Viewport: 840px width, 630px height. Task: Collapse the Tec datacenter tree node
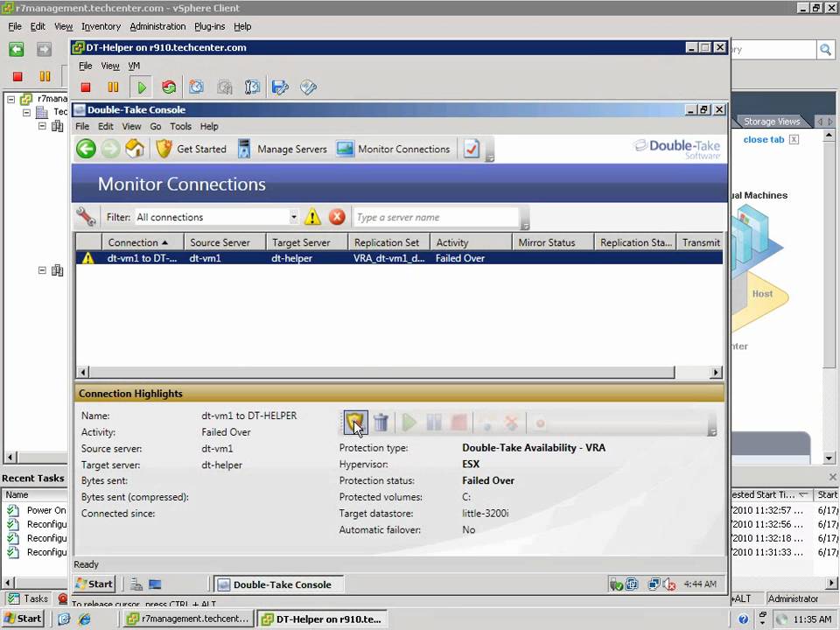coord(27,113)
